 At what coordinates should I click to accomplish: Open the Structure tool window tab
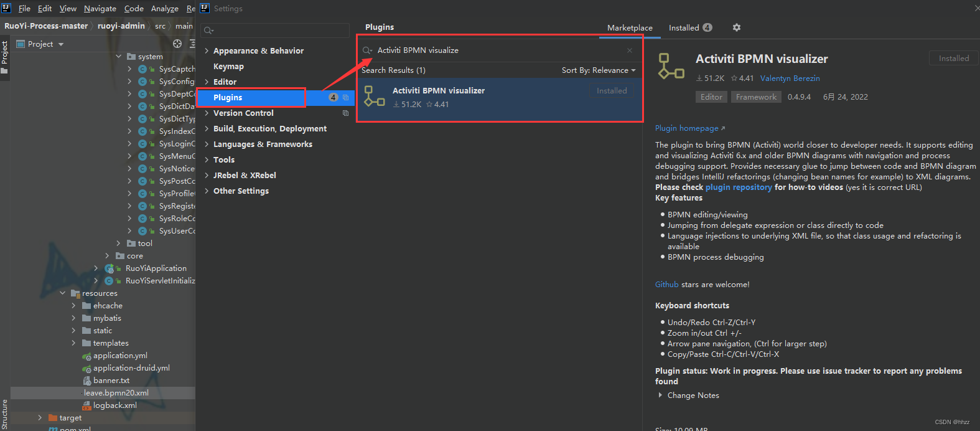[4, 414]
